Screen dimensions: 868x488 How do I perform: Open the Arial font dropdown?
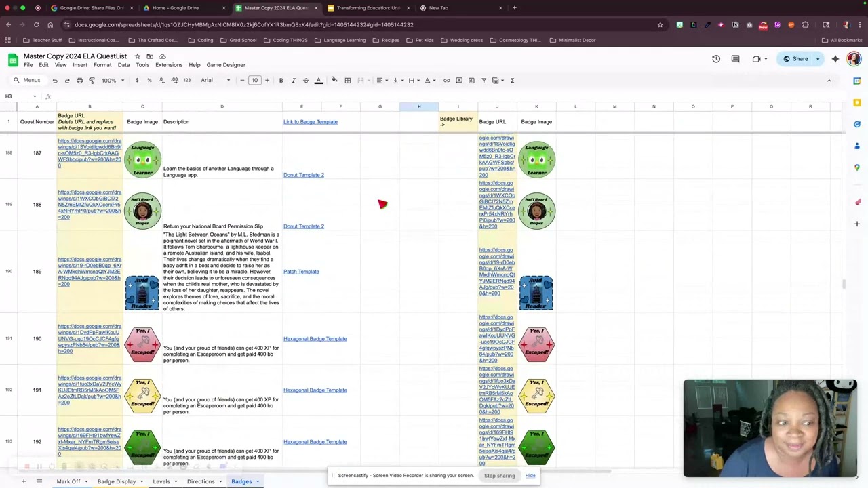216,80
